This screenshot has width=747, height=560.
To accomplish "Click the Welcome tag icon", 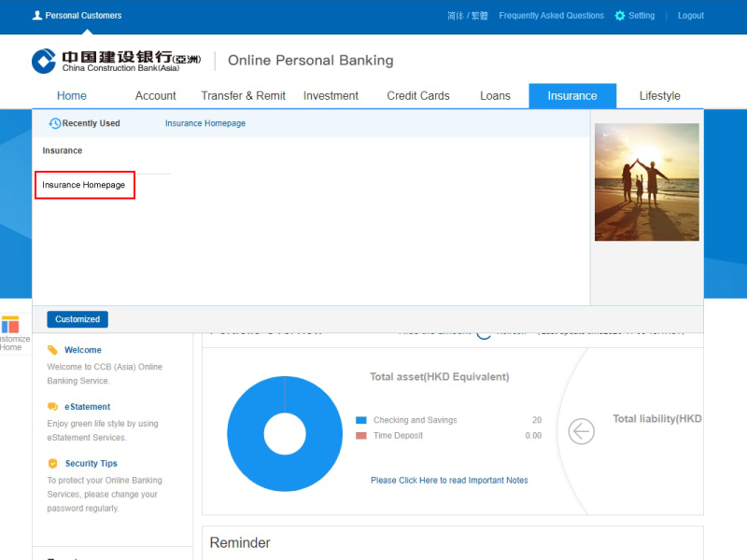I will pos(52,350).
